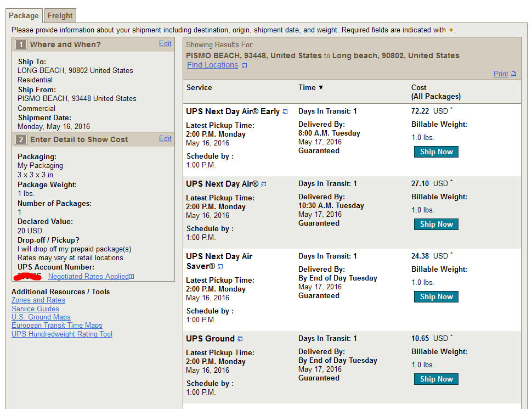532x409 pixels.
Task: Open info icon beside UPS Ground
Action: (240, 339)
